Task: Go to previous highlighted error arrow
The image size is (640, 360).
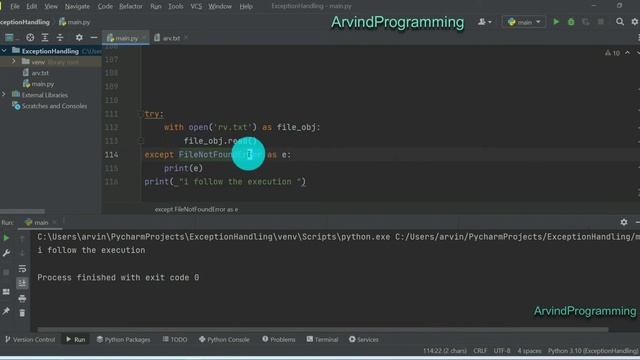Action: pyautogui.click(x=628, y=53)
